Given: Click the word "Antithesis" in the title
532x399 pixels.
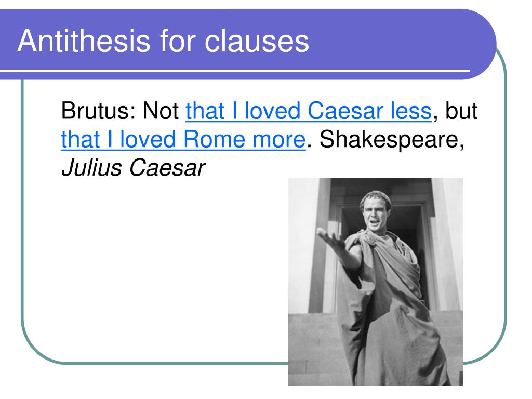Looking at the screenshot, I should click(x=84, y=41).
